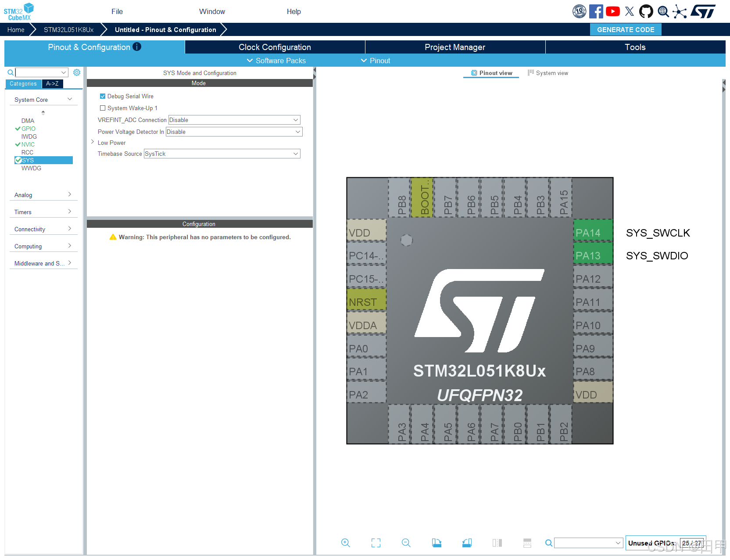Viewport: 730px width, 560px height.
Task: Rotate the chip view counterclockwise
Action: [x=467, y=543]
